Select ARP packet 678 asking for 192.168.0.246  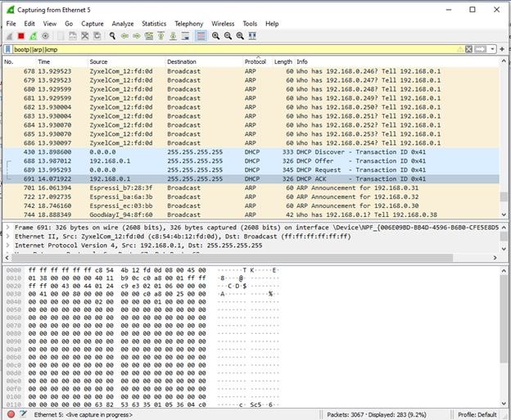pos(251,71)
